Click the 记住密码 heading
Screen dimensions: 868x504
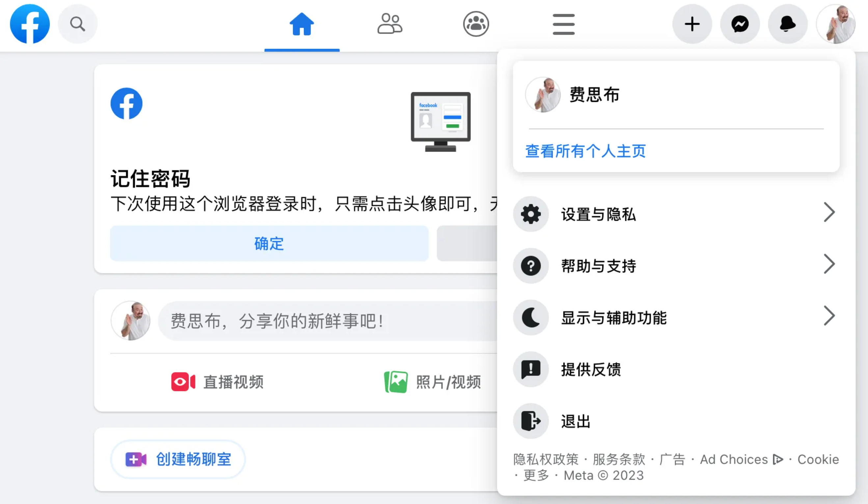click(x=150, y=179)
